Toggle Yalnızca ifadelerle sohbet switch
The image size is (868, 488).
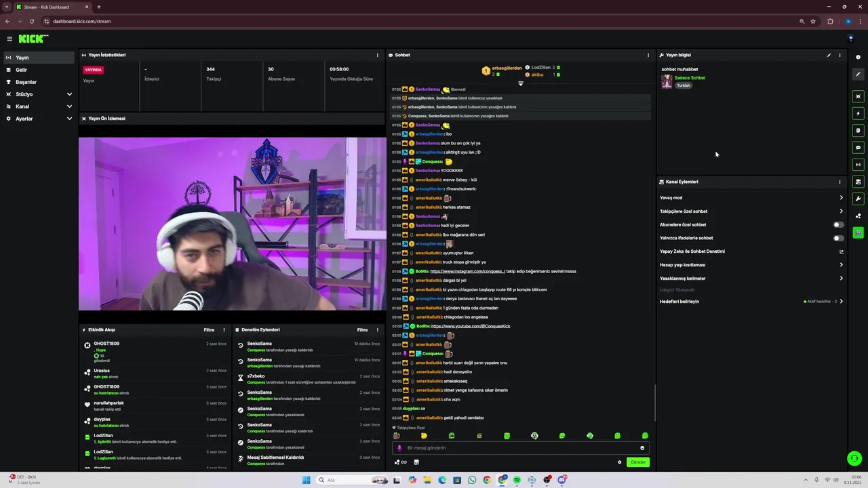point(839,238)
